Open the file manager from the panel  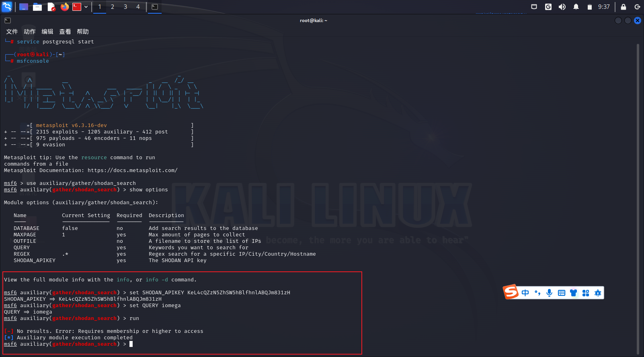coord(37,7)
